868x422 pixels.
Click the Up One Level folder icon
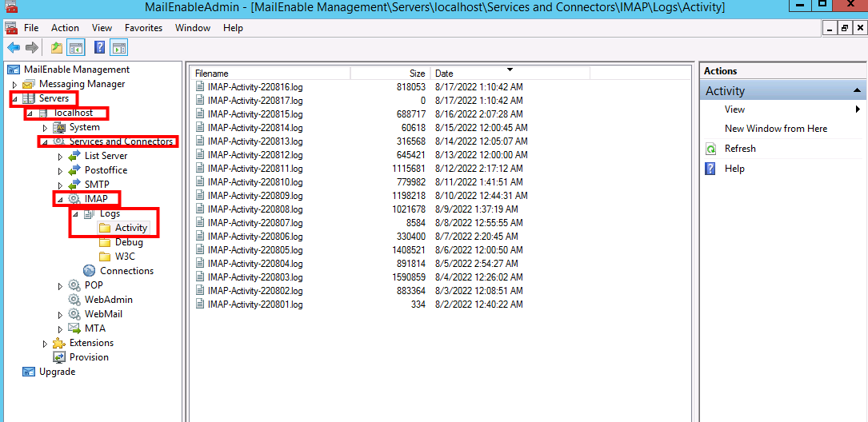point(56,48)
